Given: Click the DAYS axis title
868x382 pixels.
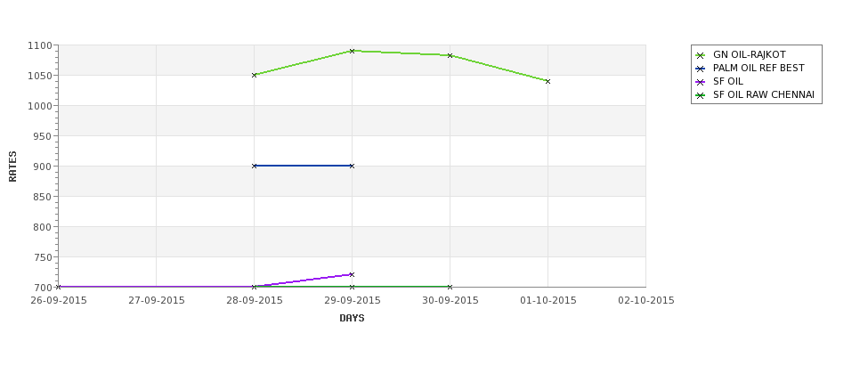Looking at the screenshot, I should click(352, 318).
